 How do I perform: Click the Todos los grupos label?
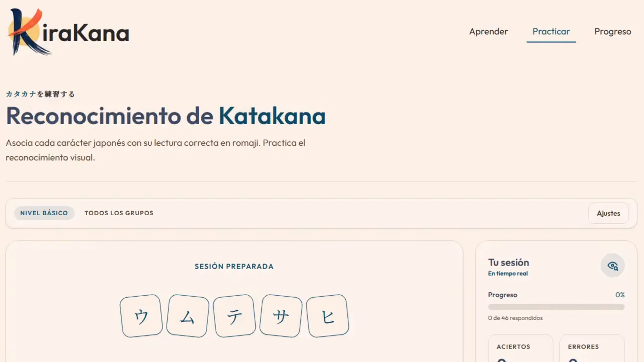tap(119, 213)
